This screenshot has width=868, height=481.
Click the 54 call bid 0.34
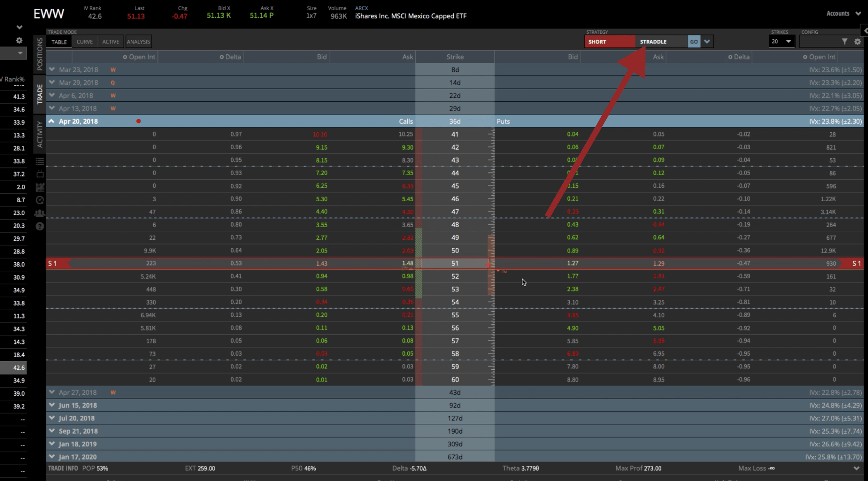(321, 302)
